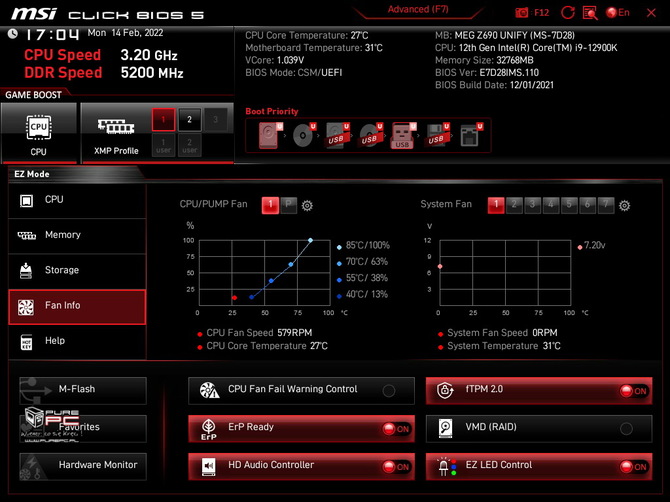The image size is (670, 502).
Task: Click the VMD RAID disk icon
Action: click(x=446, y=428)
